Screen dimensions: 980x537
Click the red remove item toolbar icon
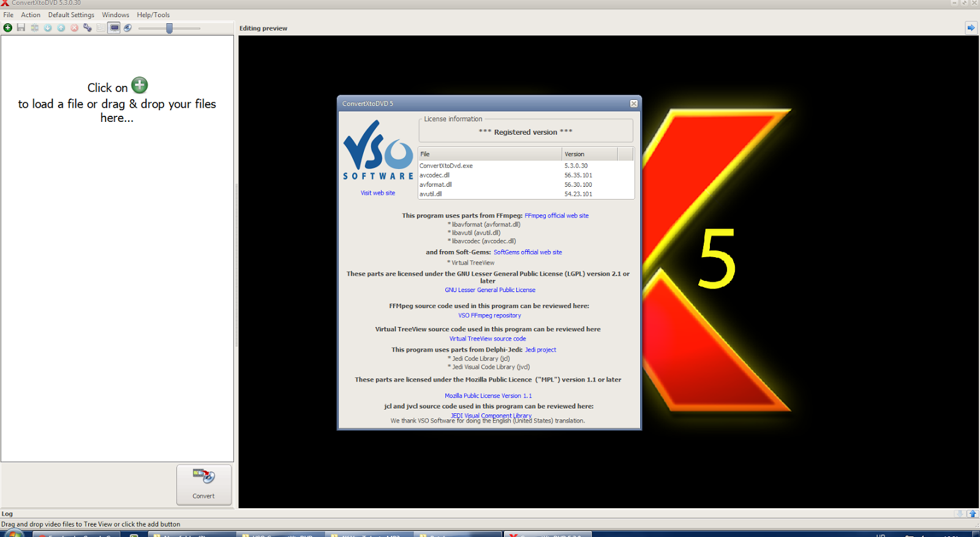[74, 28]
